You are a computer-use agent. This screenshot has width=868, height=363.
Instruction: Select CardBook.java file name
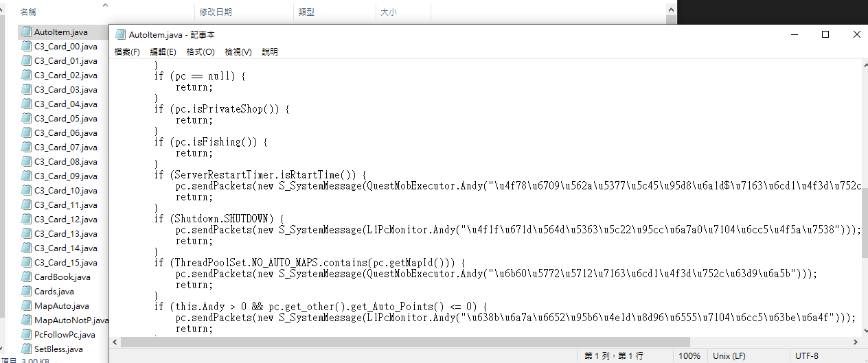click(x=62, y=277)
